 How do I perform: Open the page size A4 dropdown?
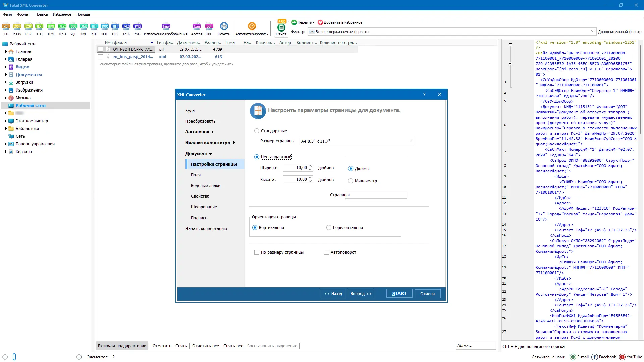[x=357, y=141]
